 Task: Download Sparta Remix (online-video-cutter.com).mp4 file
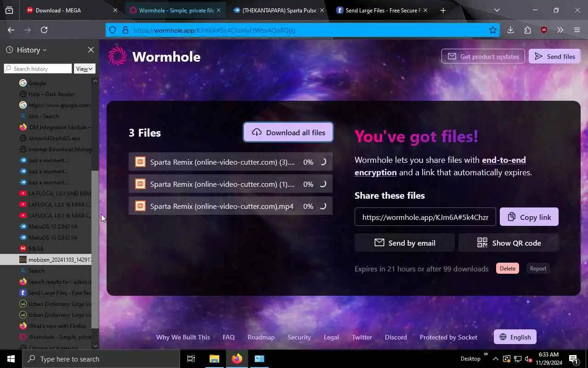coord(231,206)
